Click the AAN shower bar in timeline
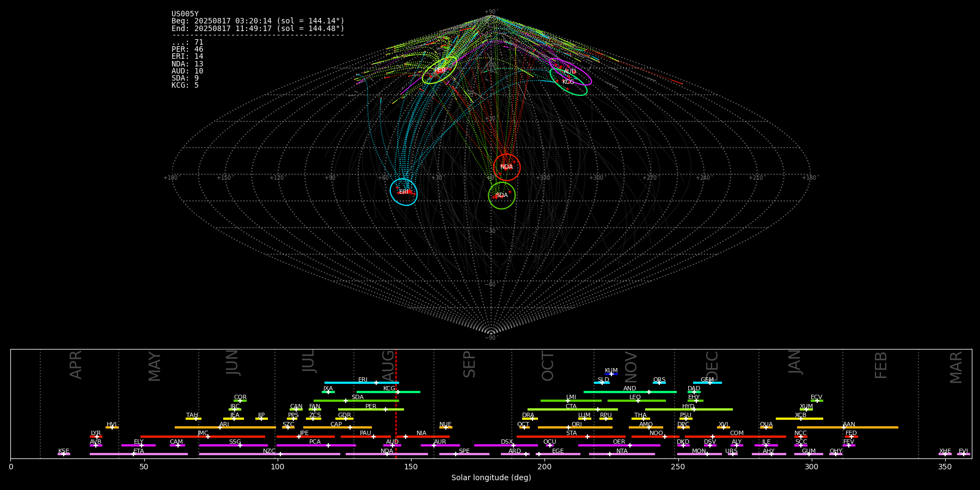 848,427
